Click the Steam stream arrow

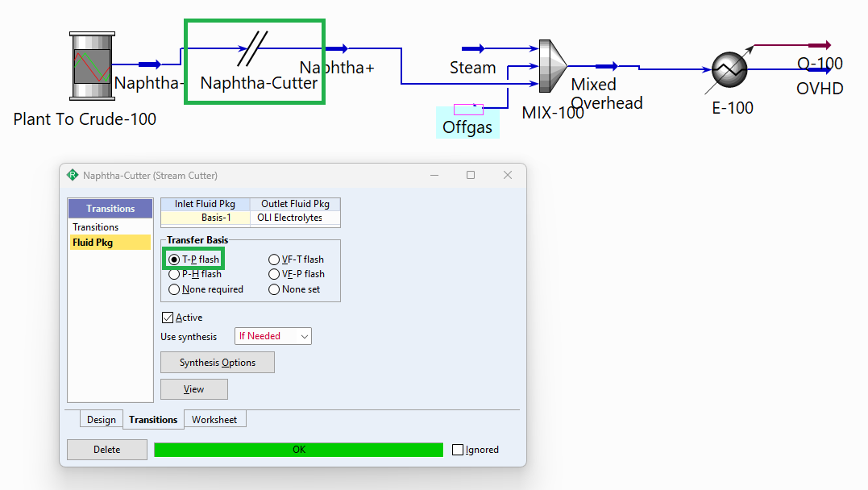(473, 48)
